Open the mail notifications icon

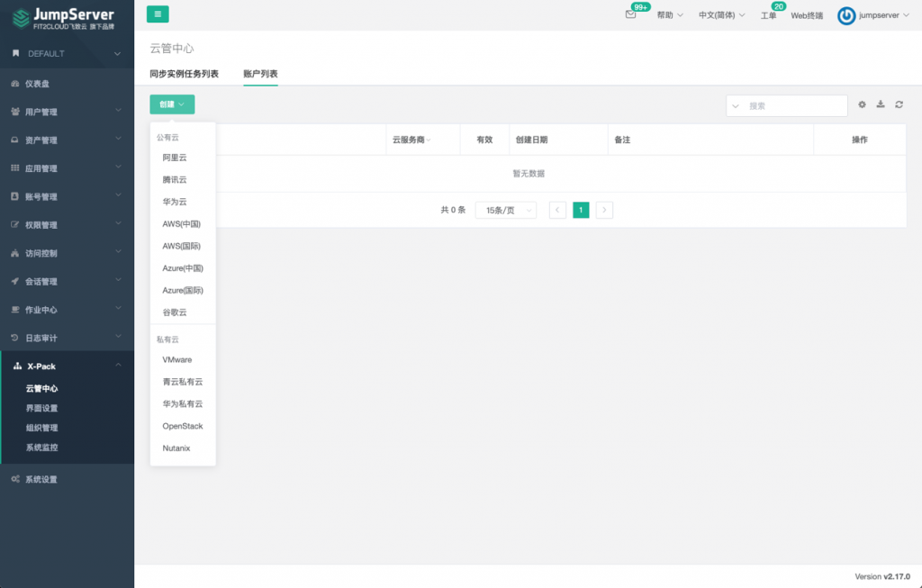630,14
